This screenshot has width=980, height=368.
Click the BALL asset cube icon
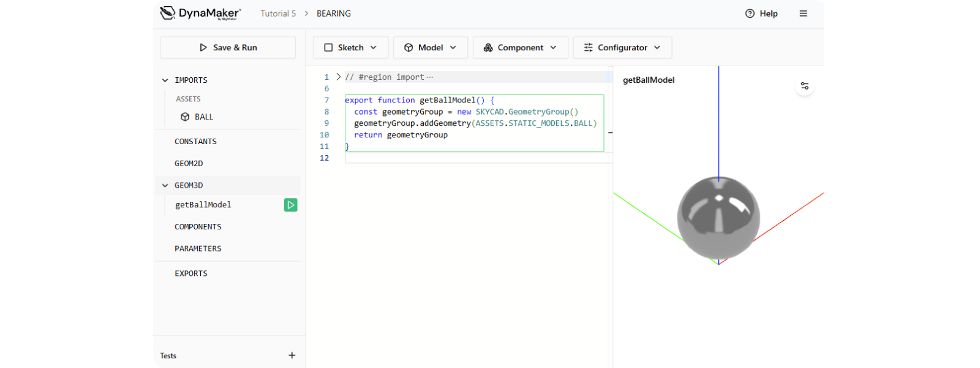click(x=185, y=117)
